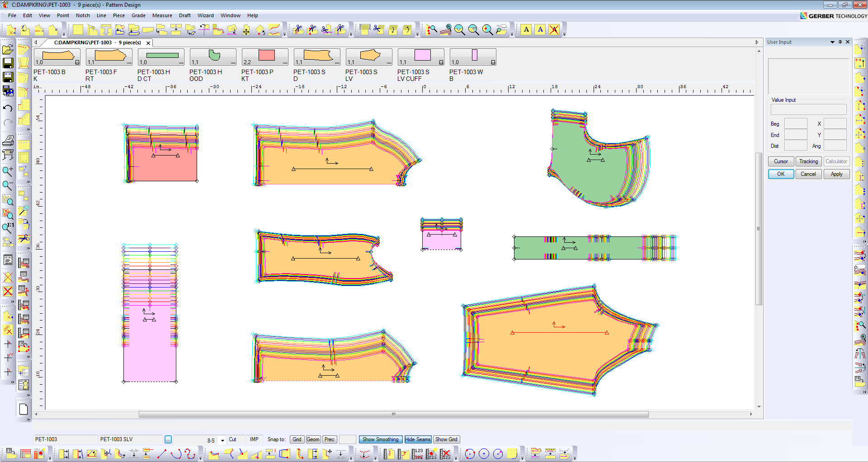Click the vertical scrollbar thumb beside the canvas
Image resolution: width=868 pixels, height=462 pixels.
759,229
